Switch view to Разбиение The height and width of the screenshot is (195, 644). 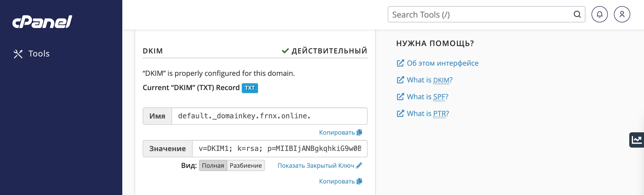246,166
